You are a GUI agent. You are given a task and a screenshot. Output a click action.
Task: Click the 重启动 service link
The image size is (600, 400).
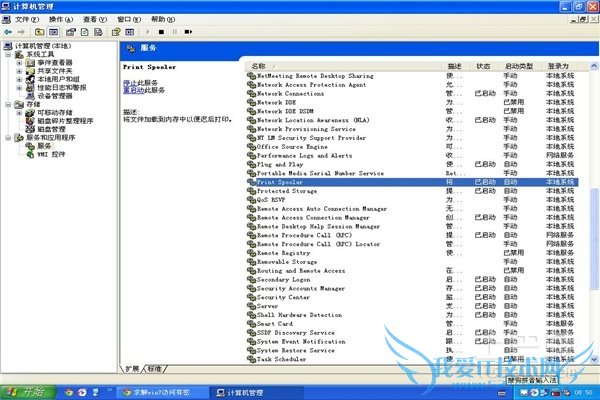click(131, 90)
